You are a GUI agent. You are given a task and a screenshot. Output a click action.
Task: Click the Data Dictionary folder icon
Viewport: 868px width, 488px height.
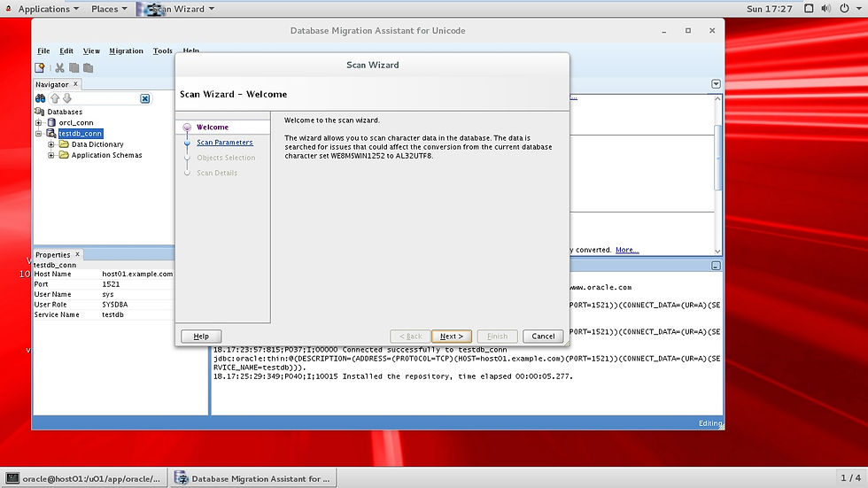tap(64, 143)
